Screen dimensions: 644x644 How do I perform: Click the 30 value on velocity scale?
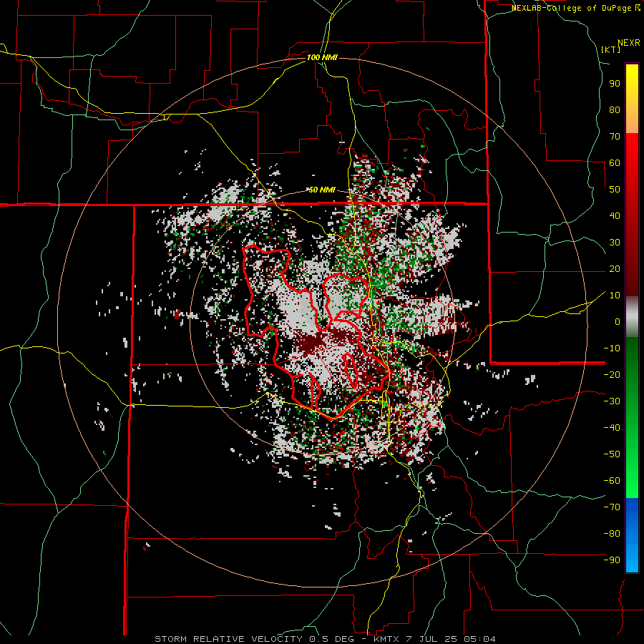615,243
